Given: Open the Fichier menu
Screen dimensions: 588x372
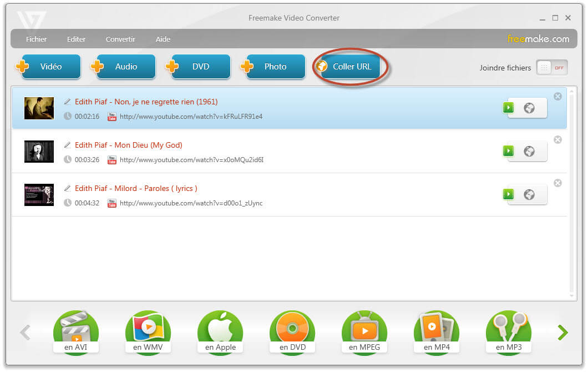Looking at the screenshot, I should [x=37, y=39].
